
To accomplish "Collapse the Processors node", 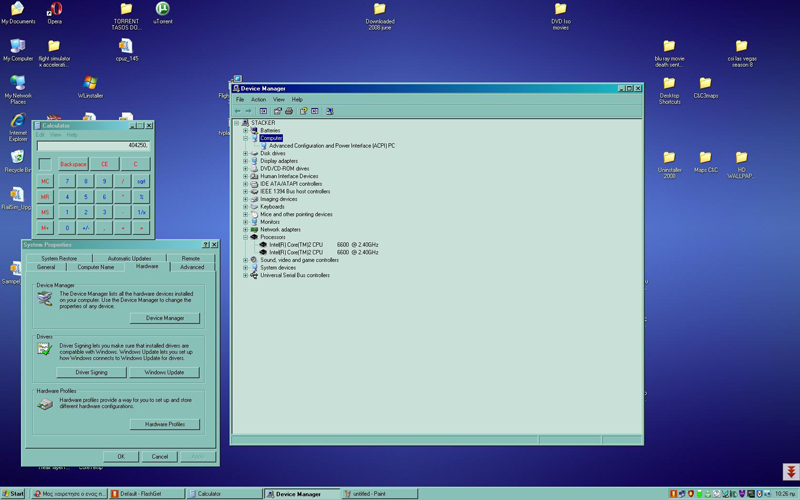I will click(245, 237).
